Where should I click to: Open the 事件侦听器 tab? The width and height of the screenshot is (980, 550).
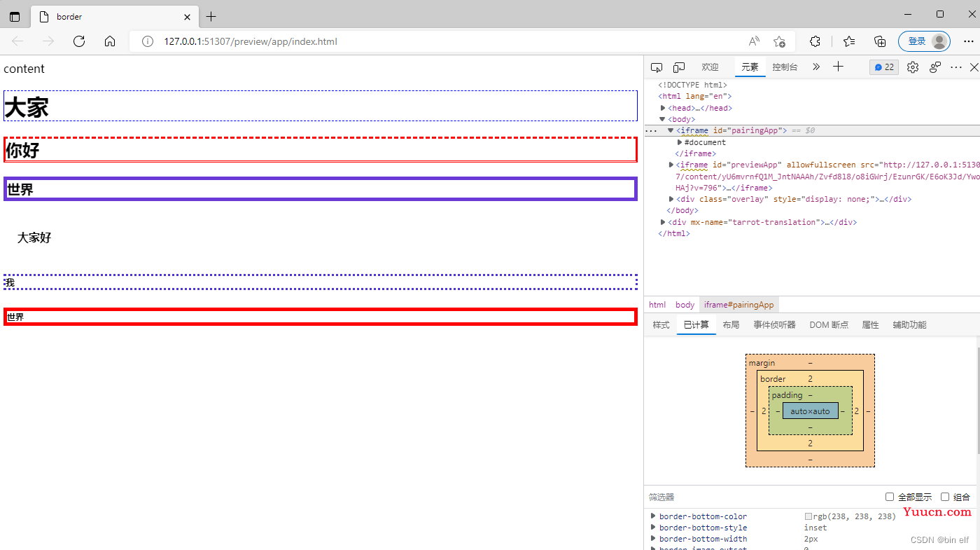click(774, 325)
